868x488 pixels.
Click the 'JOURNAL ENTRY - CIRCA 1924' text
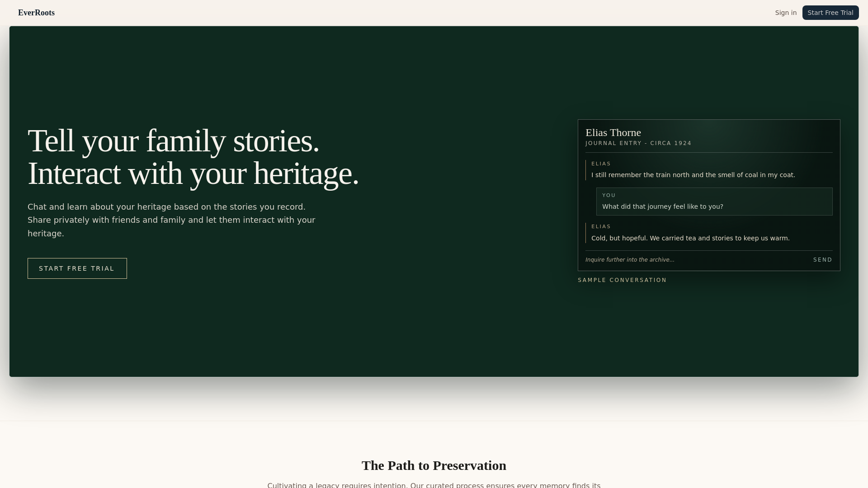[x=638, y=143]
